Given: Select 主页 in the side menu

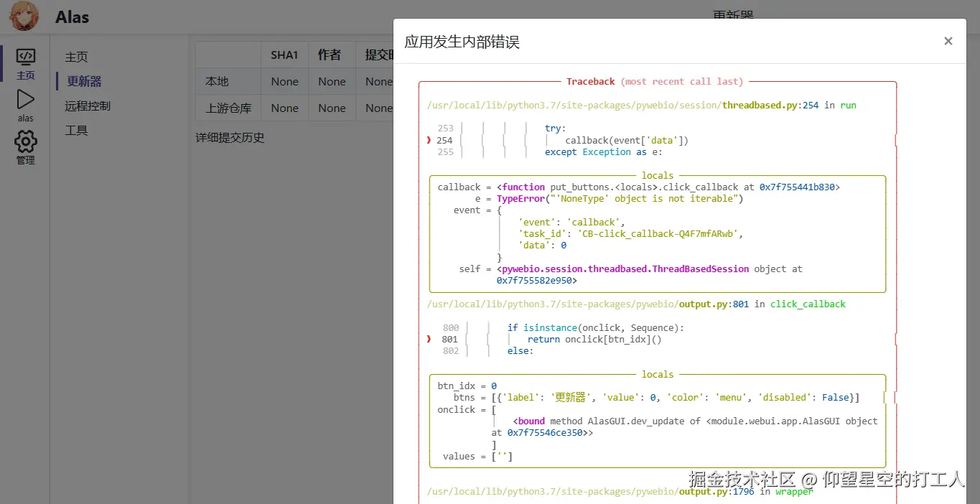Looking at the screenshot, I should 76,57.
